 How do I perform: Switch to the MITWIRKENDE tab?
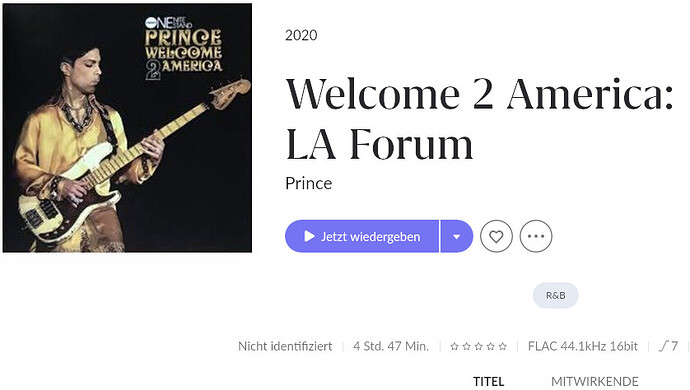pos(595,381)
